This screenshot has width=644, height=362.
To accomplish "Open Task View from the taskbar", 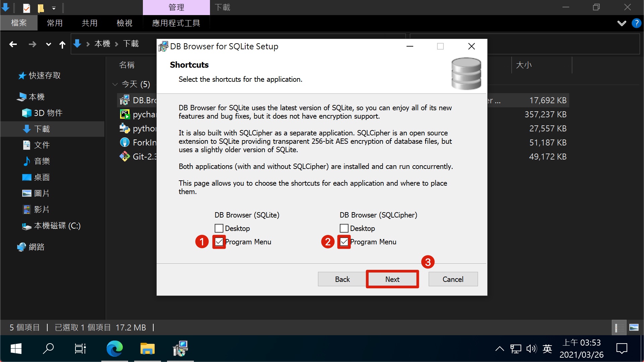I will (80, 349).
